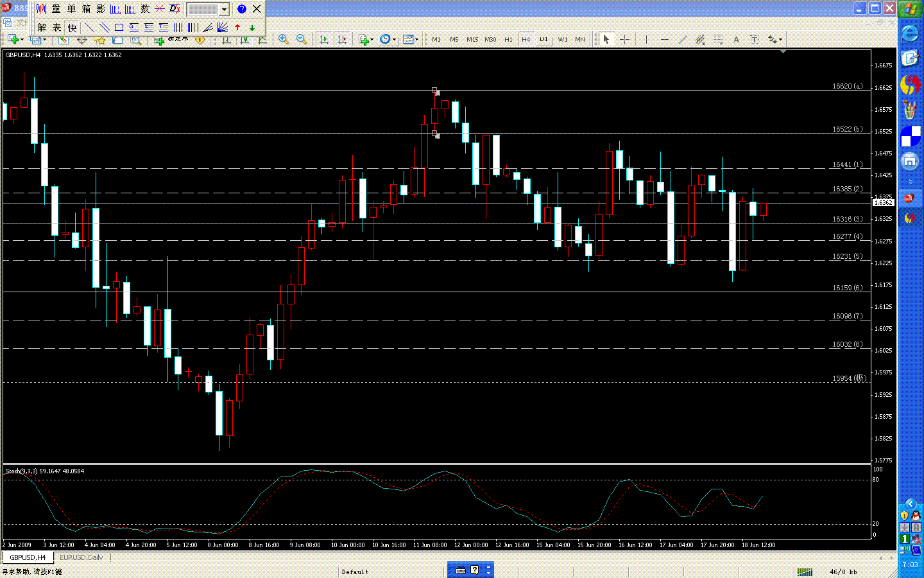Insert a green down arrow marker
The height and width of the screenshot is (578, 924).
[x=252, y=28]
